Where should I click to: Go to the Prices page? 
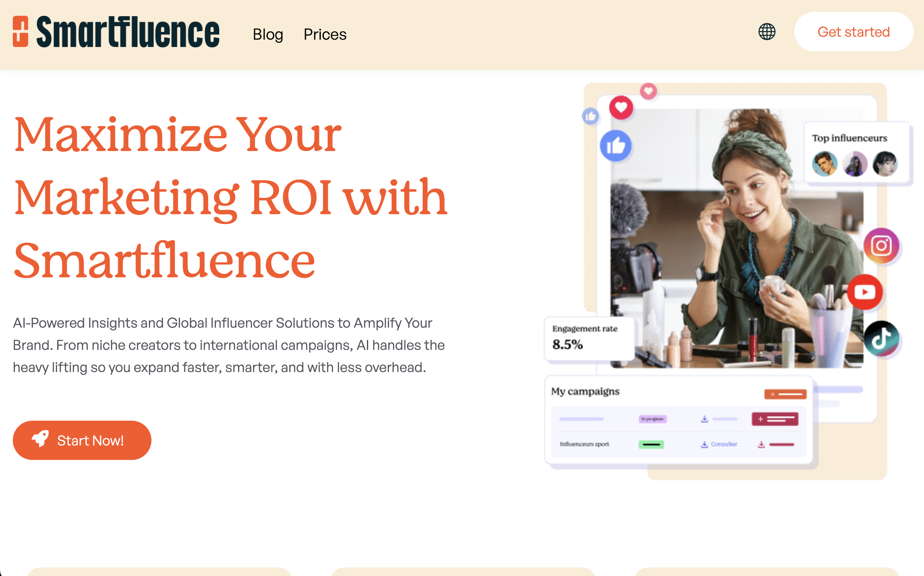(325, 34)
